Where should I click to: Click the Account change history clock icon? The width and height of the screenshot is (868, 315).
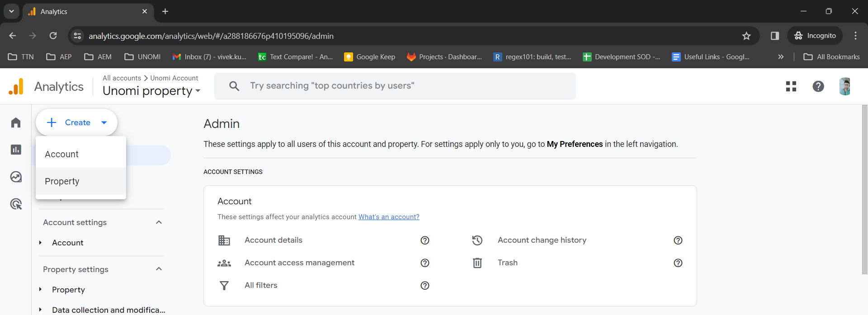pos(477,240)
